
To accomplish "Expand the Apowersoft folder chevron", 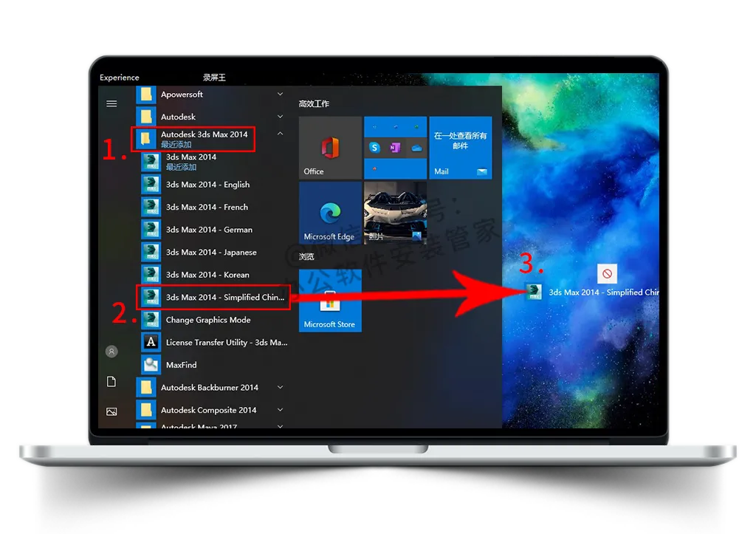I will [280, 94].
